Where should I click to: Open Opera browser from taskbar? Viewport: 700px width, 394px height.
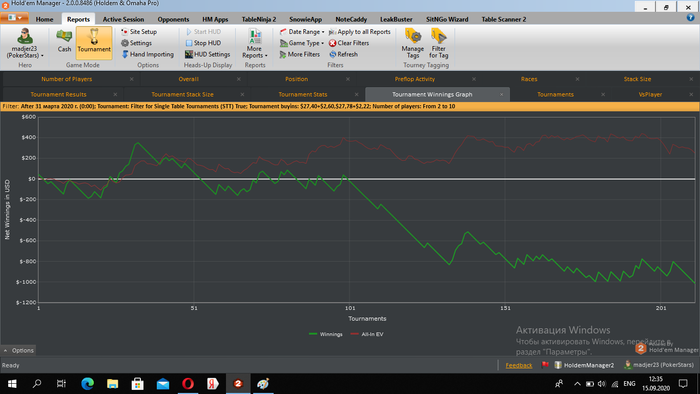pyautogui.click(x=188, y=384)
